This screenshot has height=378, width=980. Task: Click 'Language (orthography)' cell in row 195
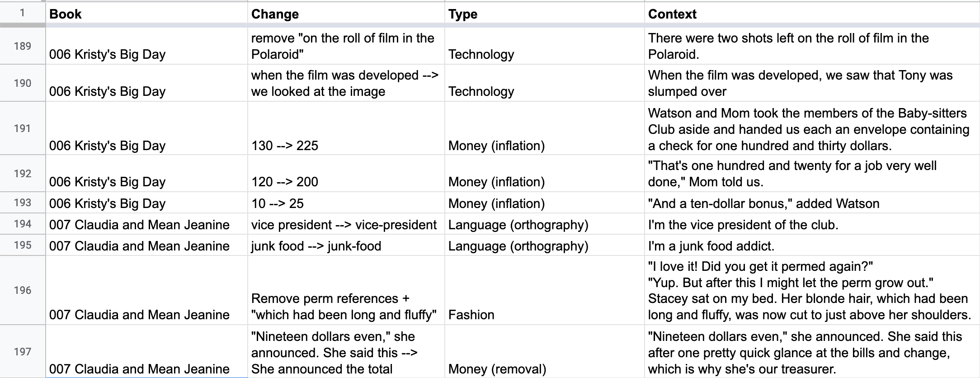[544, 245]
